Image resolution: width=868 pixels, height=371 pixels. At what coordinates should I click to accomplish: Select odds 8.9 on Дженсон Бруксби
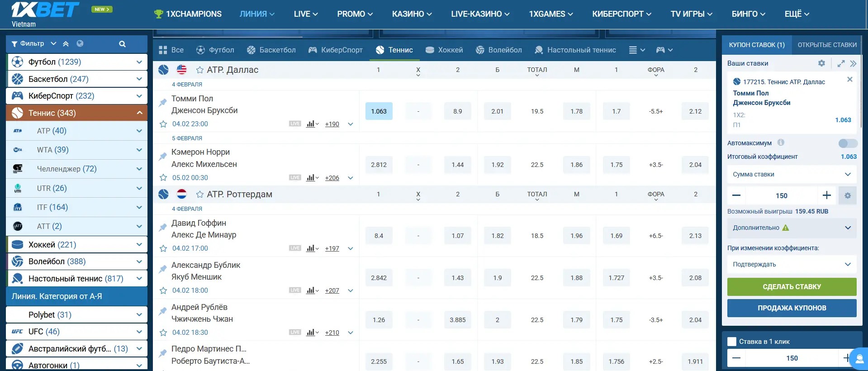click(458, 111)
